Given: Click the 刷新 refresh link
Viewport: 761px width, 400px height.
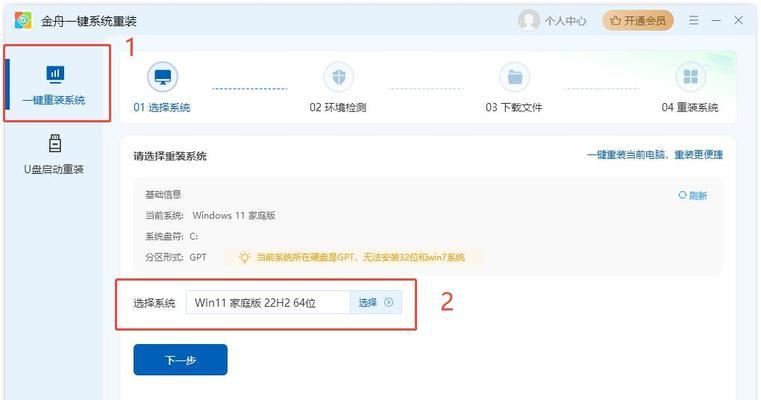Looking at the screenshot, I should click(x=693, y=196).
